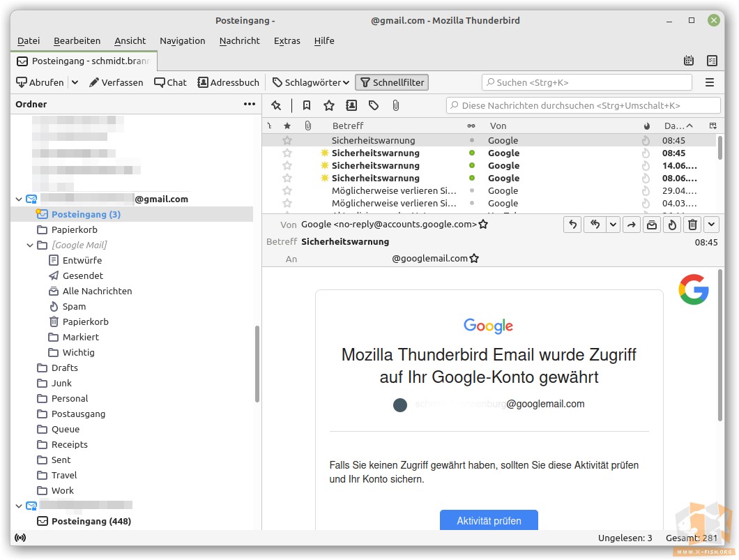The image size is (739, 560).
Task: Click Abrufen to fetch mail
Action: click(x=40, y=82)
